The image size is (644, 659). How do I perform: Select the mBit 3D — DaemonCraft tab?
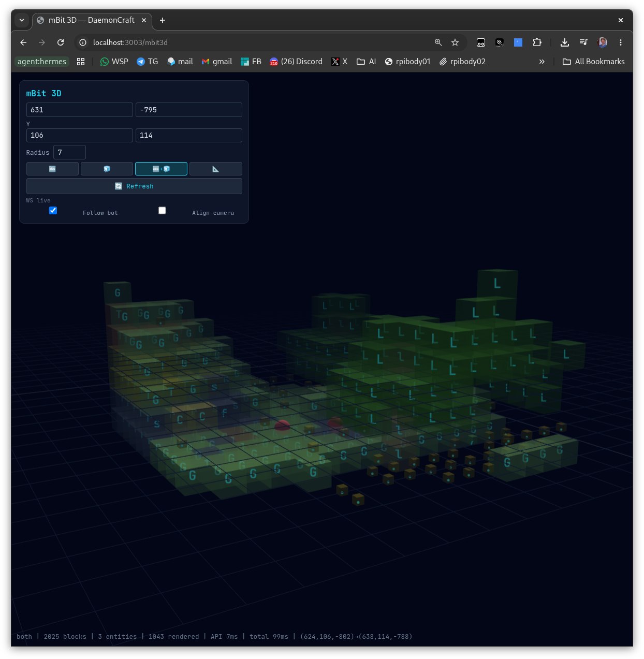(x=91, y=20)
